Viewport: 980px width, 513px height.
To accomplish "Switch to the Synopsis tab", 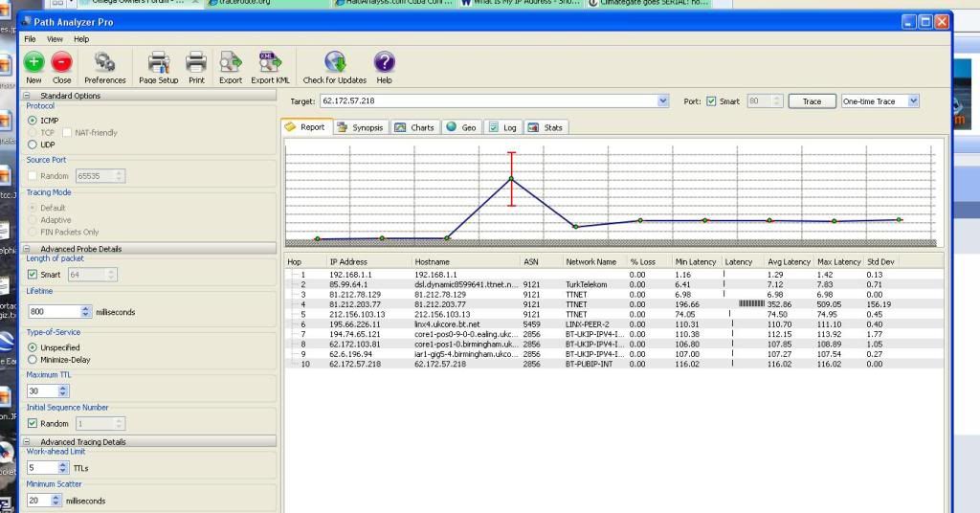I will click(x=361, y=127).
